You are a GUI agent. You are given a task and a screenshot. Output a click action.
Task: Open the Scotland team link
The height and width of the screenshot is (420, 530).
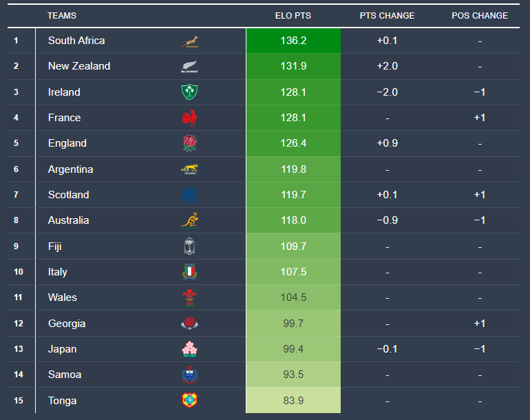click(68, 195)
